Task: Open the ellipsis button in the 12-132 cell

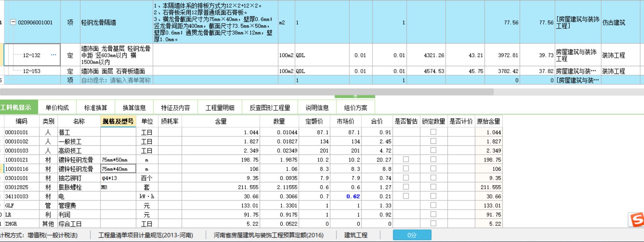Action: click(x=54, y=55)
